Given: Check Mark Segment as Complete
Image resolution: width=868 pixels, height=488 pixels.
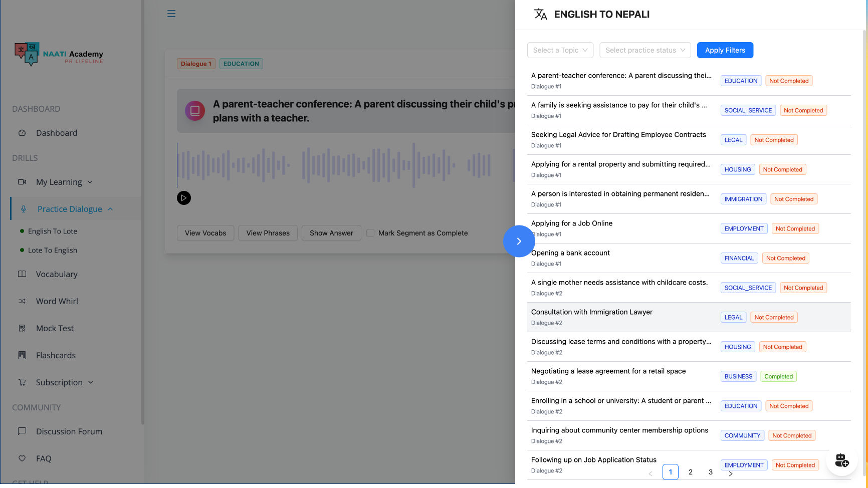Looking at the screenshot, I should pyautogui.click(x=370, y=233).
